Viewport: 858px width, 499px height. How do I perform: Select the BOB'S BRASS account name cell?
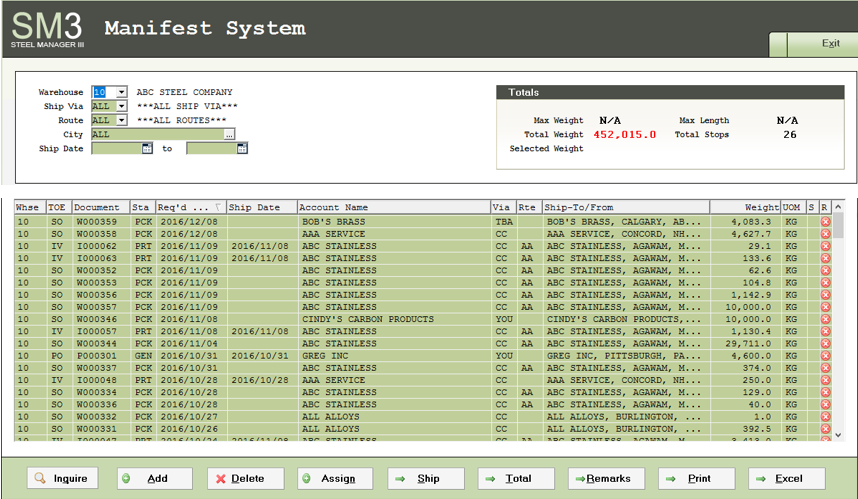[x=394, y=222]
